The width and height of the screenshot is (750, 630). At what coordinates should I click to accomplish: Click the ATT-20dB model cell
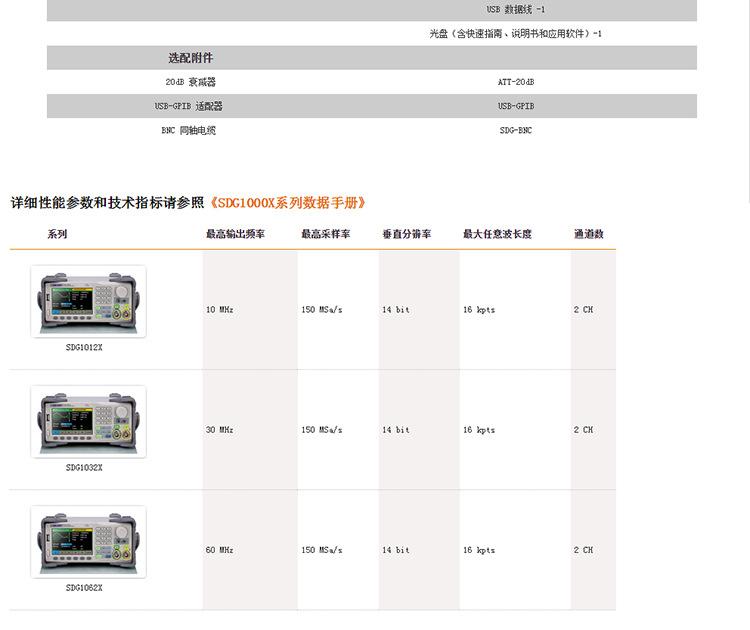tap(516, 82)
